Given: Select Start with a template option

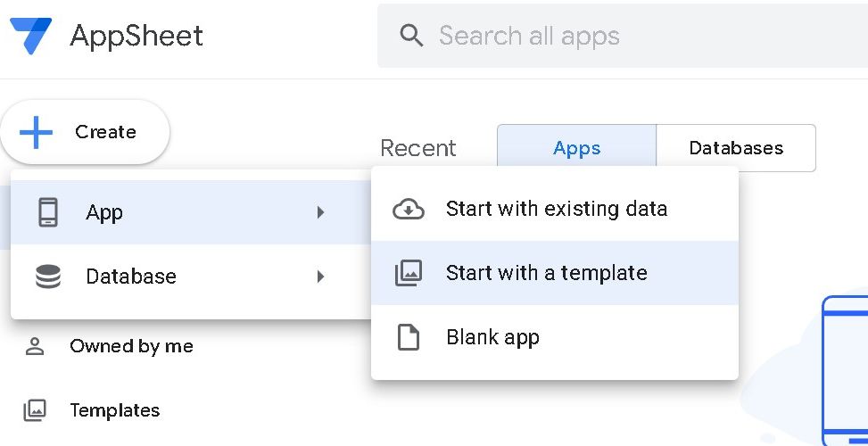Looking at the screenshot, I should coord(546,273).
